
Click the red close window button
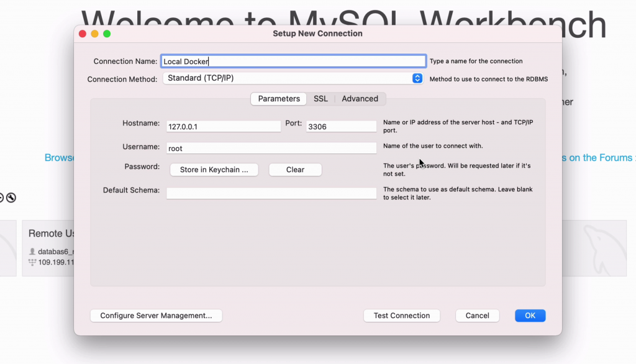[x=83, y=34]
